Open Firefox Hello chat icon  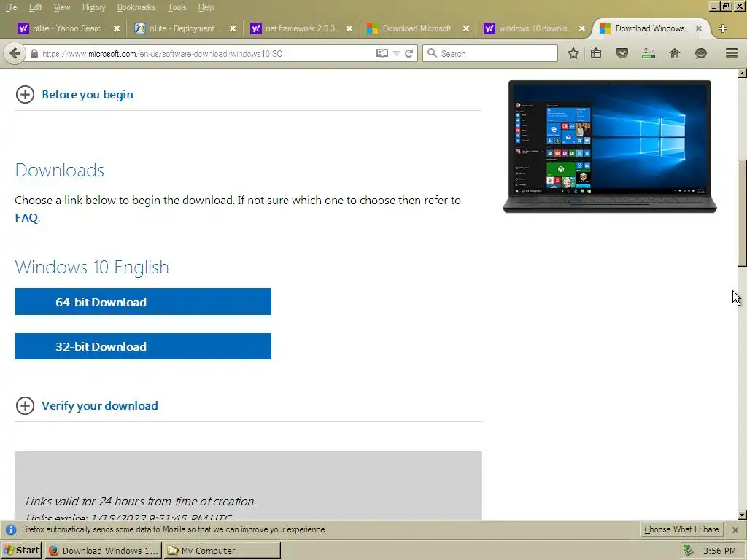(x=701, y=53)
